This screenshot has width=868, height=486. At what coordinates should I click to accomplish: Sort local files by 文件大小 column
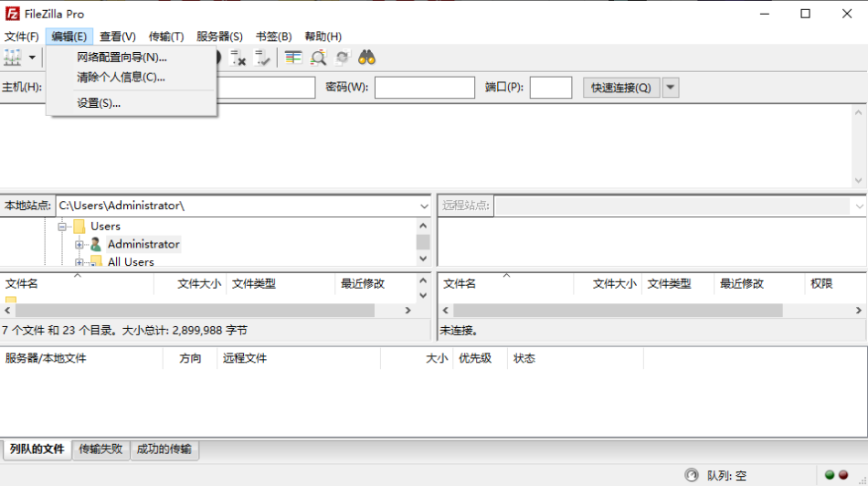190,283
